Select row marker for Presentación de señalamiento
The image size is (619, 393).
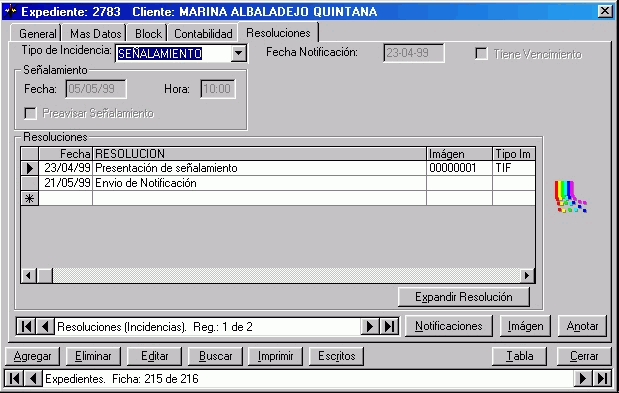click(x=30, y=168)
